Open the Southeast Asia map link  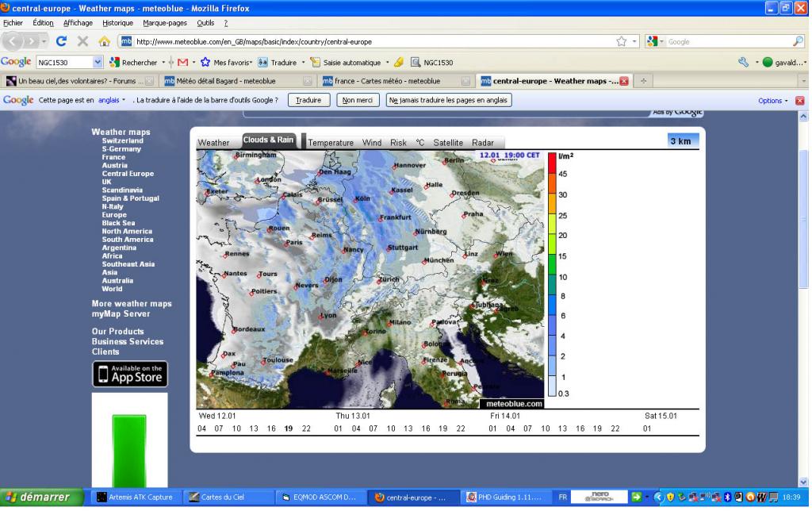[128, 263]
